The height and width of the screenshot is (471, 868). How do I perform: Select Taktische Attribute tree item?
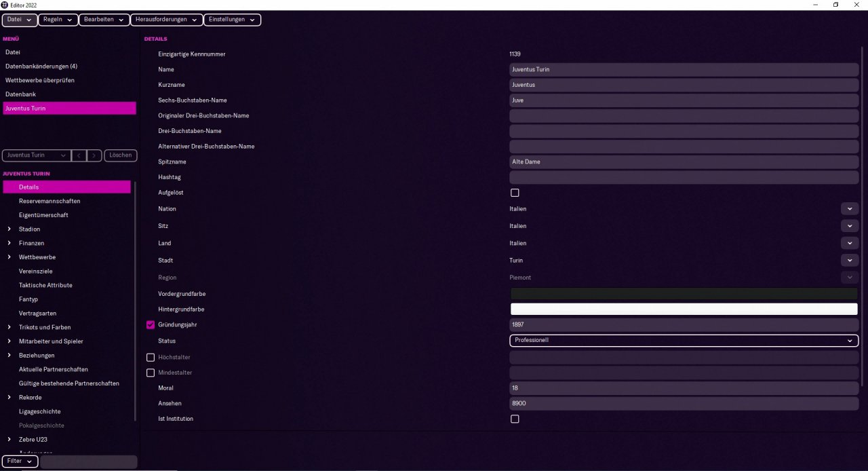(x=45, y=285)
